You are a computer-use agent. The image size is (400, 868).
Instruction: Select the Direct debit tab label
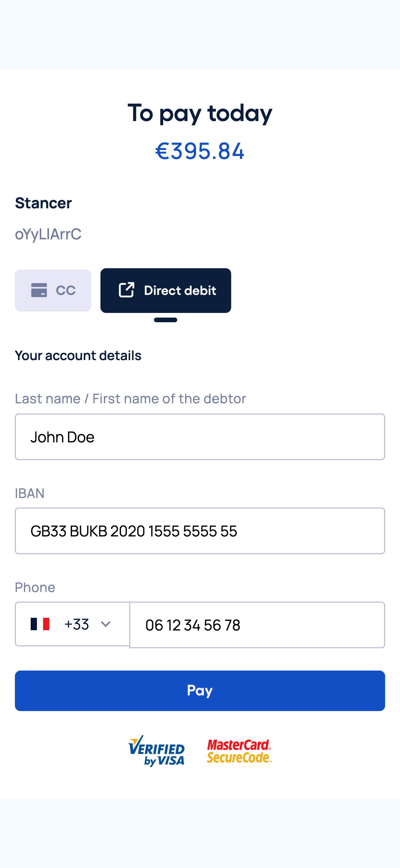click(x=180, y=291)
